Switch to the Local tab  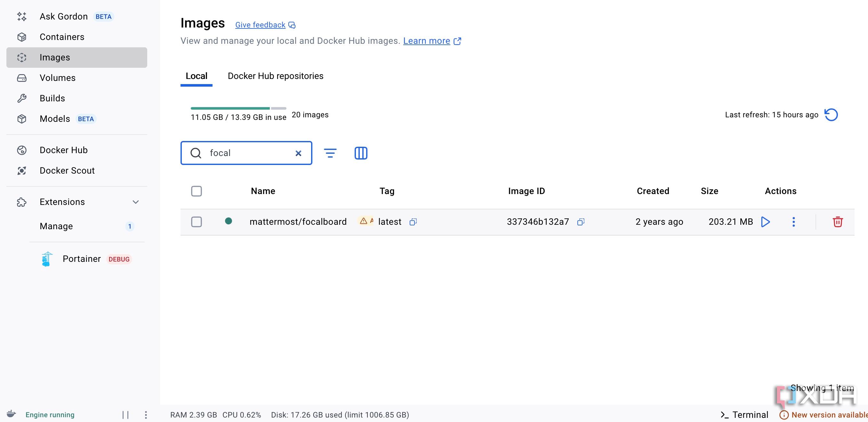tap(197, 76)
